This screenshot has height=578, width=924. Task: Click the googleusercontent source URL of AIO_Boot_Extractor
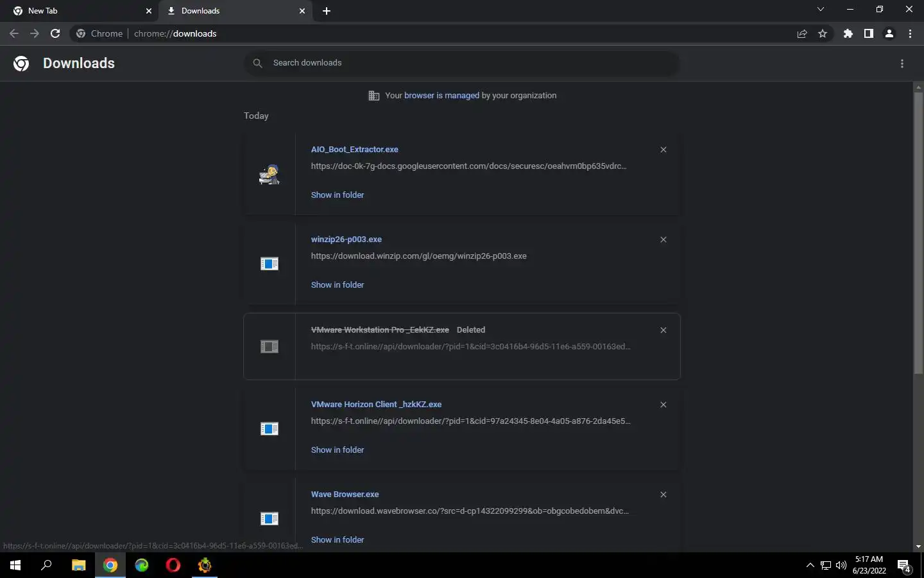tap(468, 166)
